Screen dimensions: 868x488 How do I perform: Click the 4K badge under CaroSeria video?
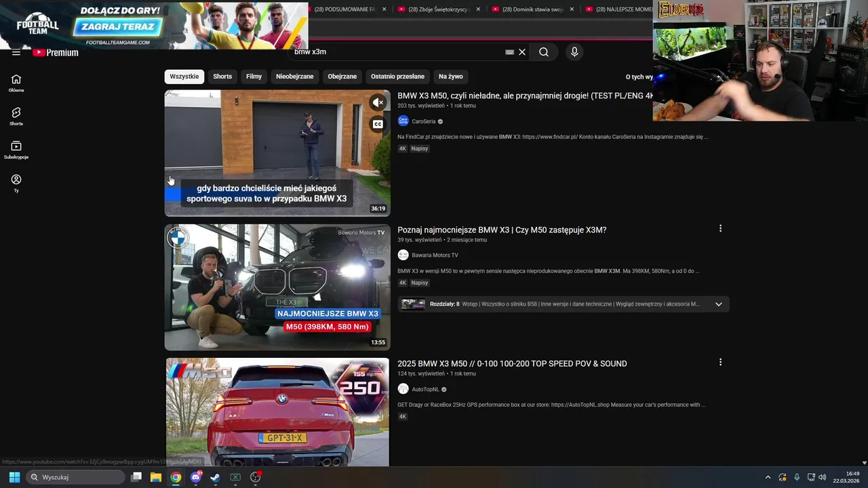402,148
